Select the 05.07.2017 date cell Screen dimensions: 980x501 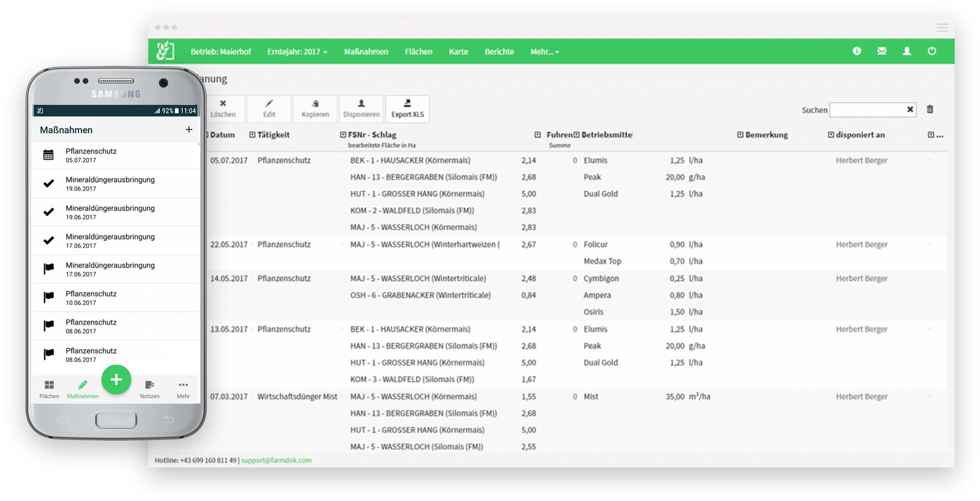[229, 160]
